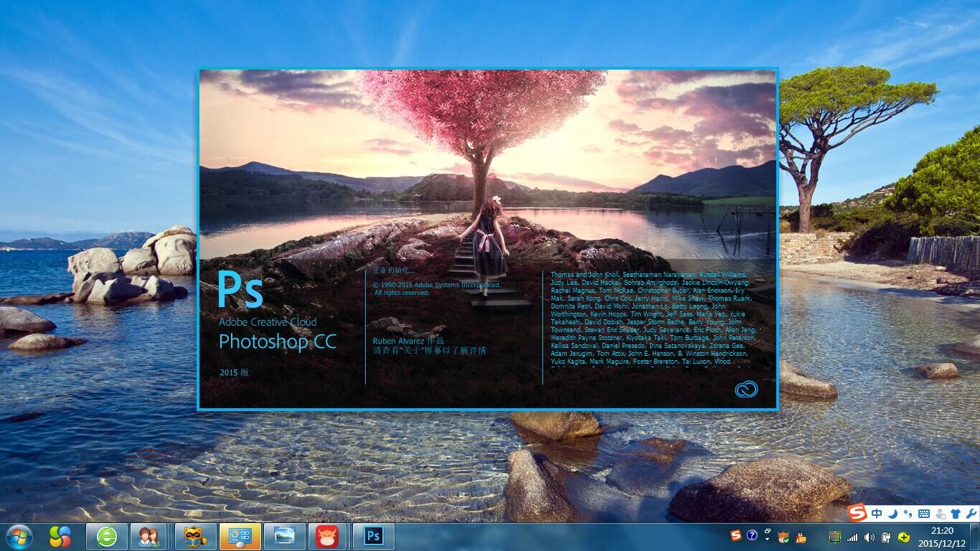Click the large Ps logo on the splash screen
980x551 pixels.
tap(240, 289)
